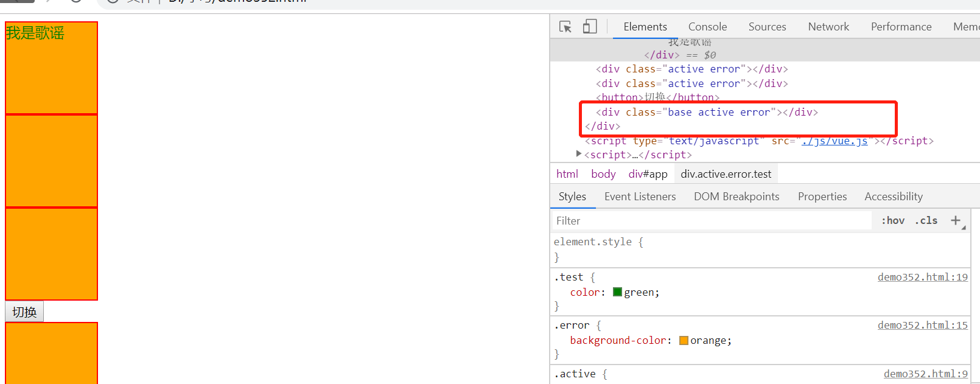Open the Performance tab
Image resolution: width=980 pixels, height=384 pixels.
901,27
